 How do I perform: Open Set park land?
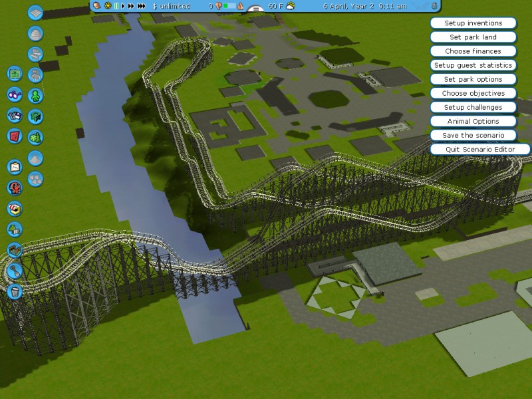pos(473,37)
